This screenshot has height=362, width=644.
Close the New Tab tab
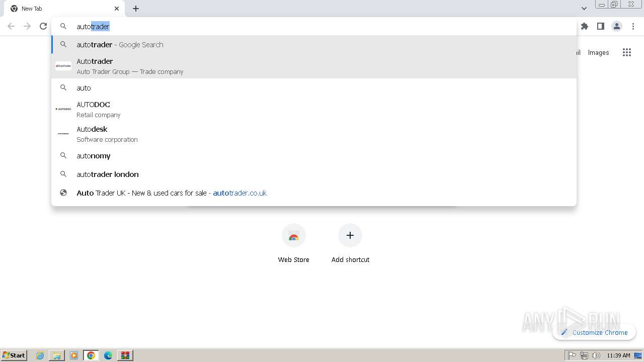116,9
